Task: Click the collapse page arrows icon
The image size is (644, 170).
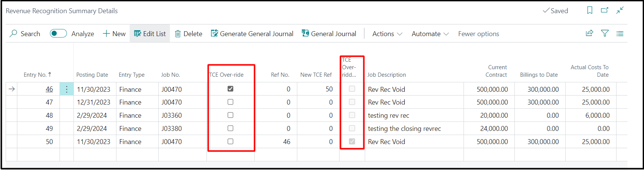Action: (x=620, y=11)
